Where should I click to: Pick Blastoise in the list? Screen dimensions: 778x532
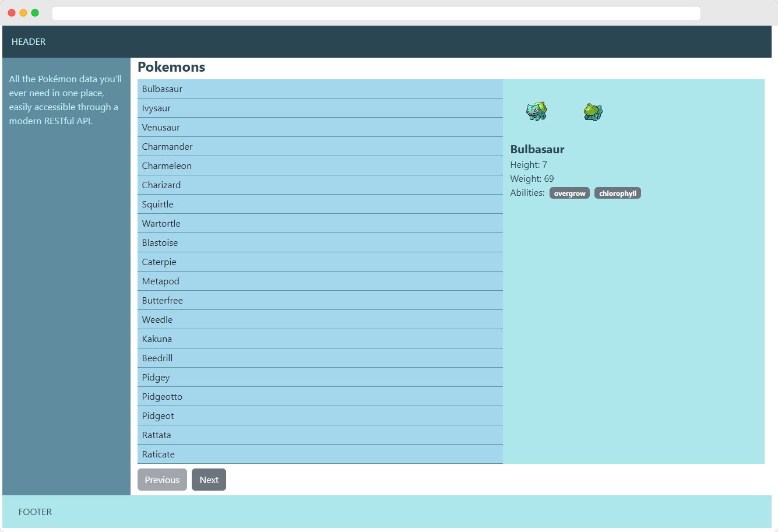coord(320,243)
